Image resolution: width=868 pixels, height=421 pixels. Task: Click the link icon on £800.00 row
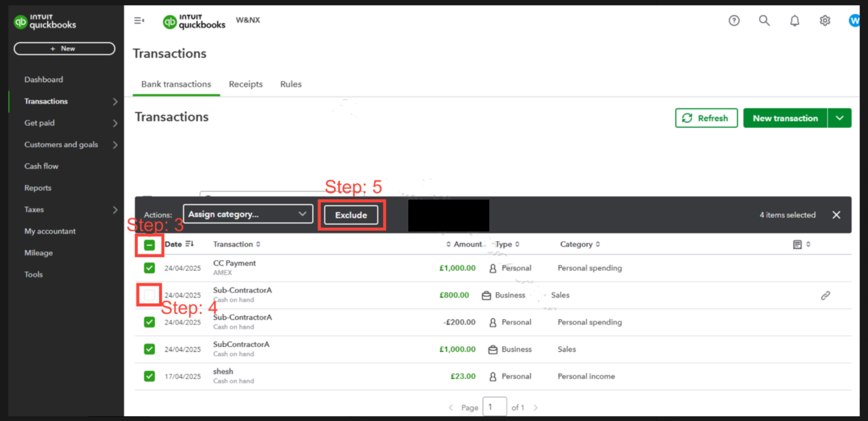825,295
